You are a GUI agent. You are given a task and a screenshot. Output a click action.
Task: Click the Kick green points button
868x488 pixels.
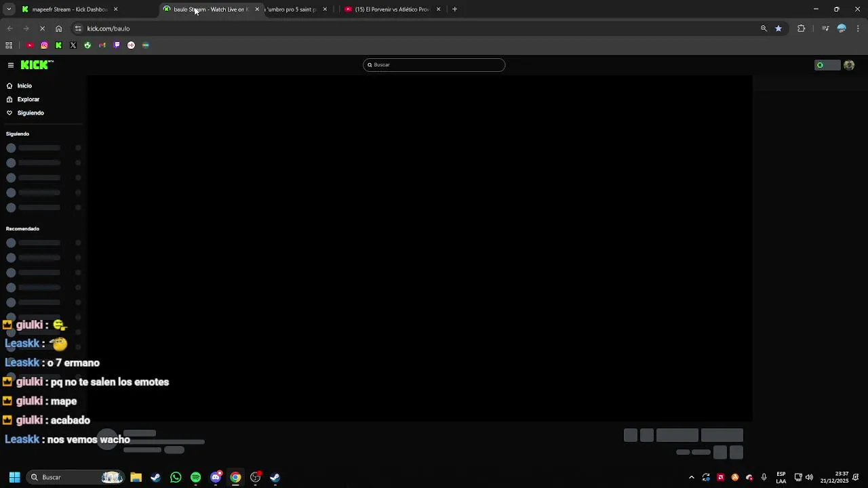pos(827,65)
